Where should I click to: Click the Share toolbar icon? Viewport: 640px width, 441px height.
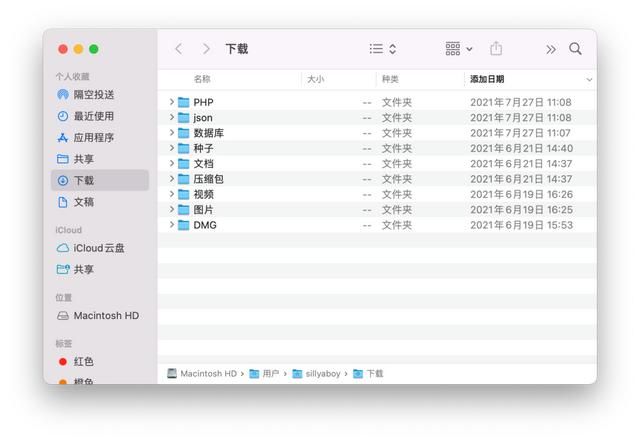click(x=496, y=49)
